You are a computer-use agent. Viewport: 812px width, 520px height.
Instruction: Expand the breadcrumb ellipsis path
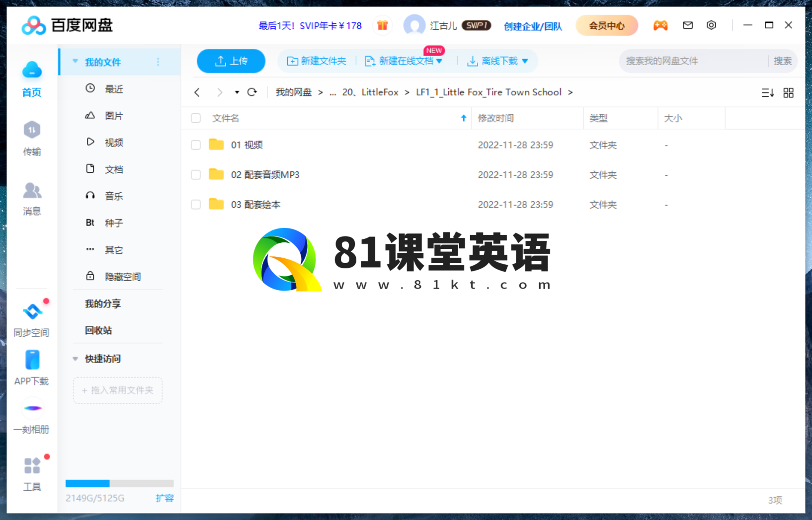pos(333,92)
